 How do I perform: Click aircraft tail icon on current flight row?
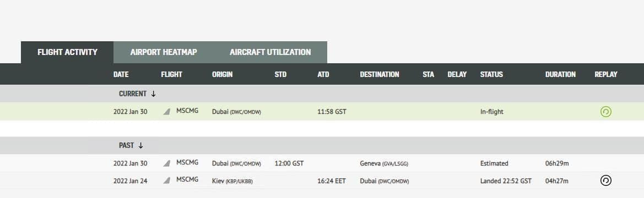(166, 112)
